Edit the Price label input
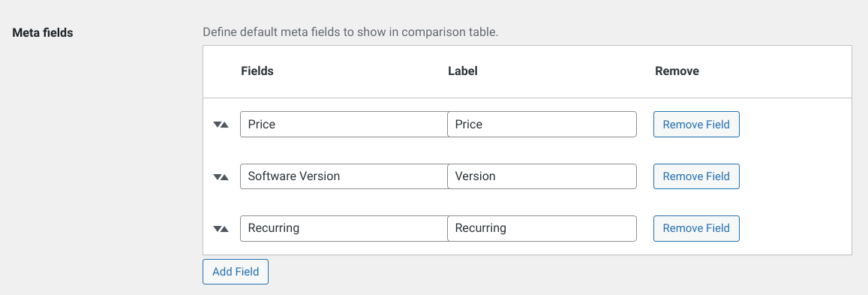Viewport: 868px width, 295px height. click(542, 125)
